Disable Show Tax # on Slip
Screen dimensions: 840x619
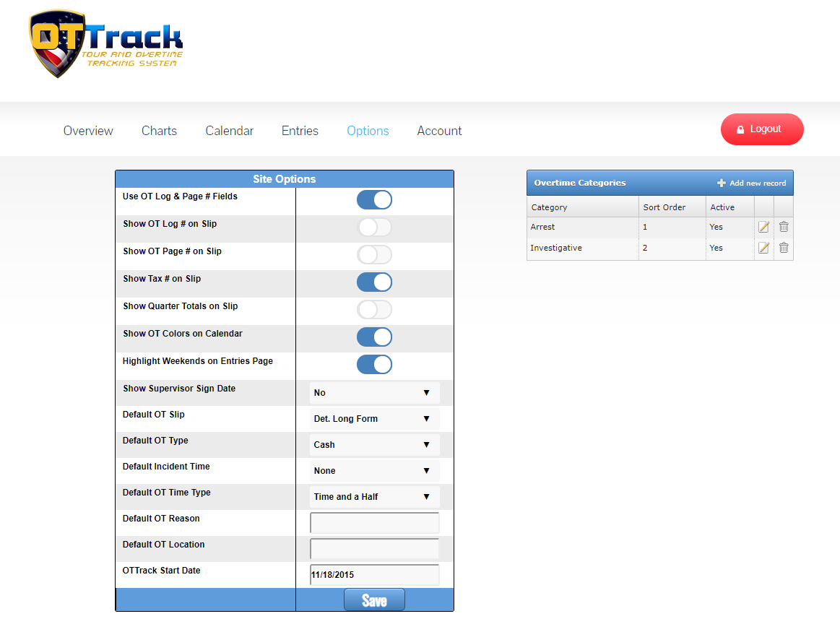coord(374,282)
